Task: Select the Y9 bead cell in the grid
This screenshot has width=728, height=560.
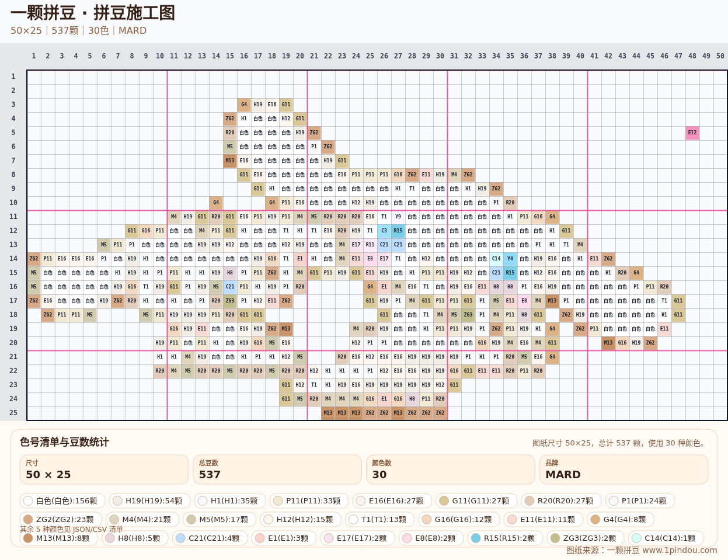Action: click(398, 217)
